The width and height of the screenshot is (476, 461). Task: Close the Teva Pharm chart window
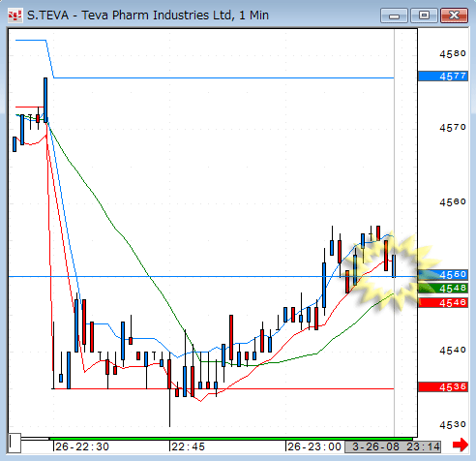454,15
